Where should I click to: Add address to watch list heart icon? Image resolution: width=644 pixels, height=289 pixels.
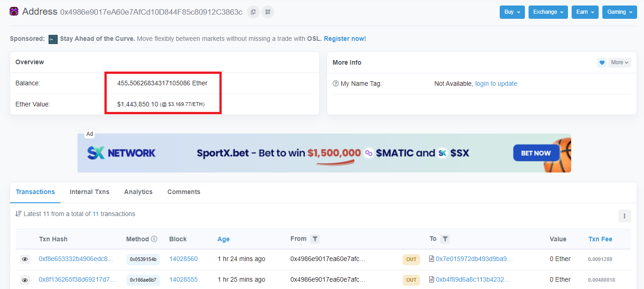point(601,62)
